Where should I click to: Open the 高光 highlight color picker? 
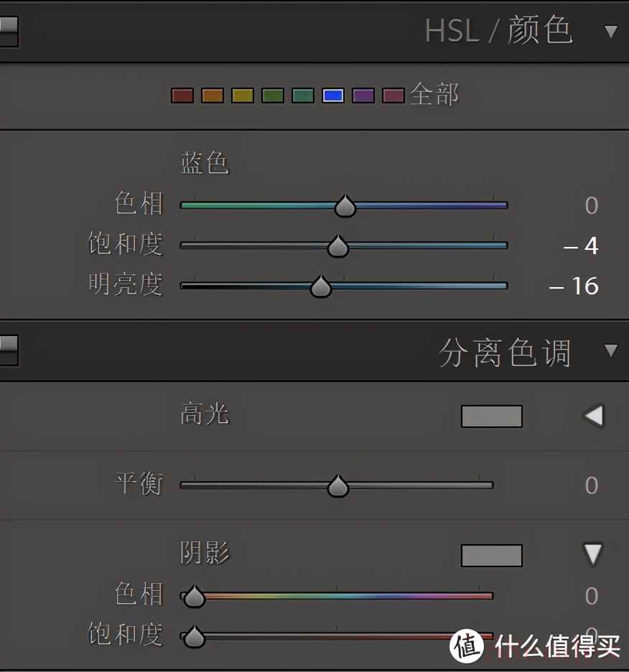coord(491,416)
